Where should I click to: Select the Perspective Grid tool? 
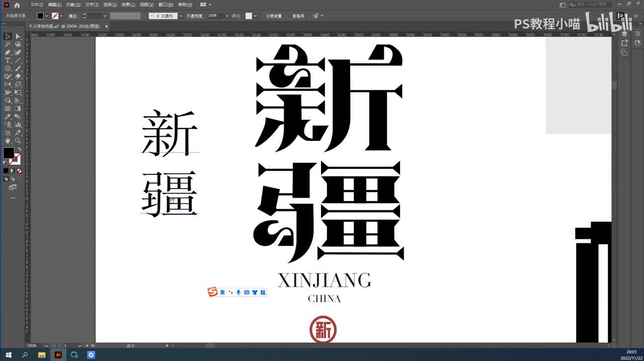18,101
